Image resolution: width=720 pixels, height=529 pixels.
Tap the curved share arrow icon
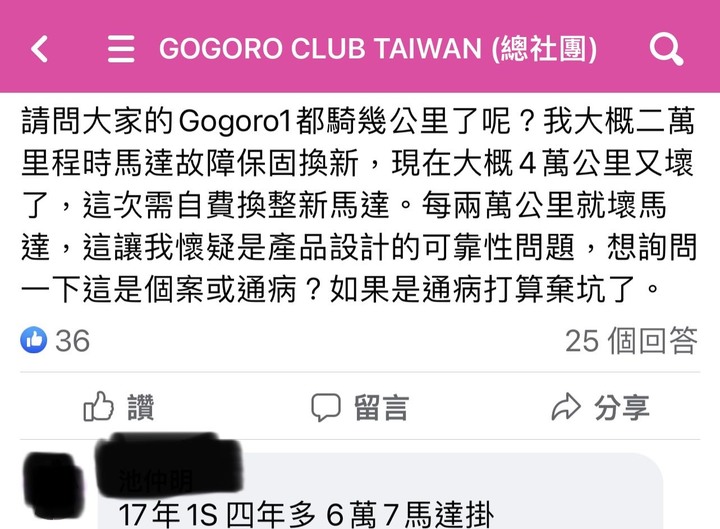click(566, 407)
